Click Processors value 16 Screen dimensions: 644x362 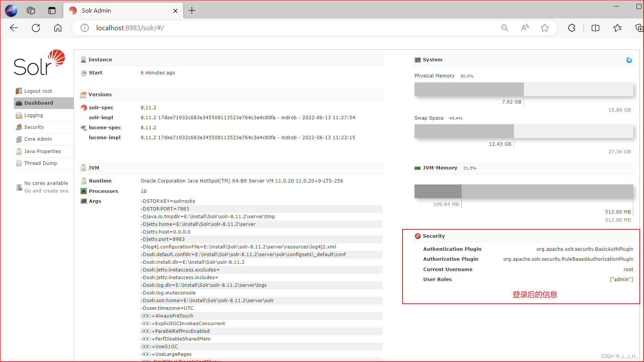(144, 191)
